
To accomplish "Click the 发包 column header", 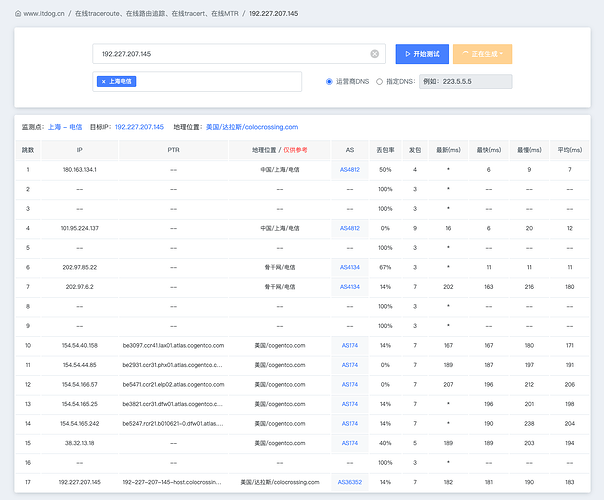I will coord(415,150).
